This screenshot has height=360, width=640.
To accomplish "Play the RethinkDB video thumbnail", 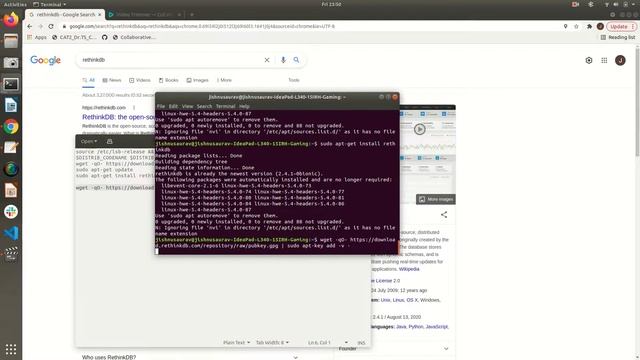I will pyautogui.click(x=419, y=129).
